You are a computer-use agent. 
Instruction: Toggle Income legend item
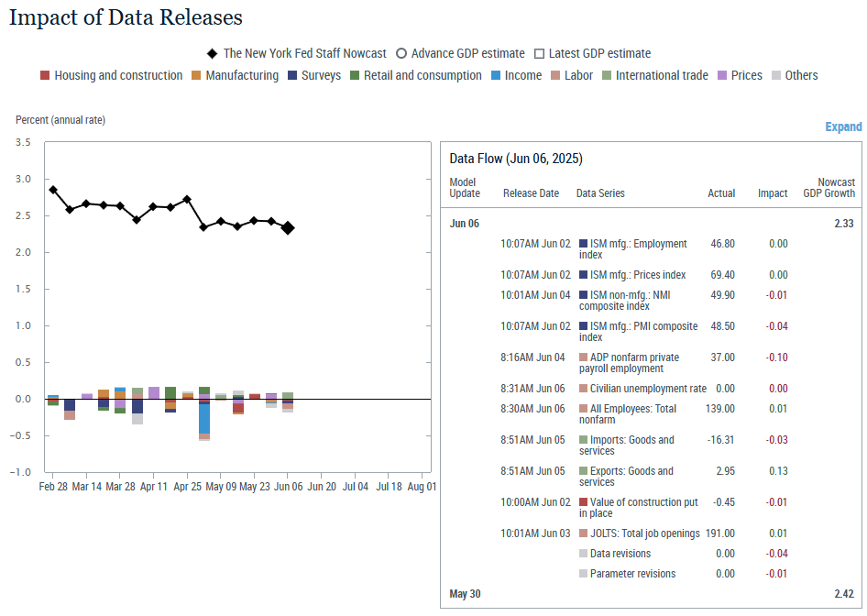pyautogui.click(x=516, y=75)
